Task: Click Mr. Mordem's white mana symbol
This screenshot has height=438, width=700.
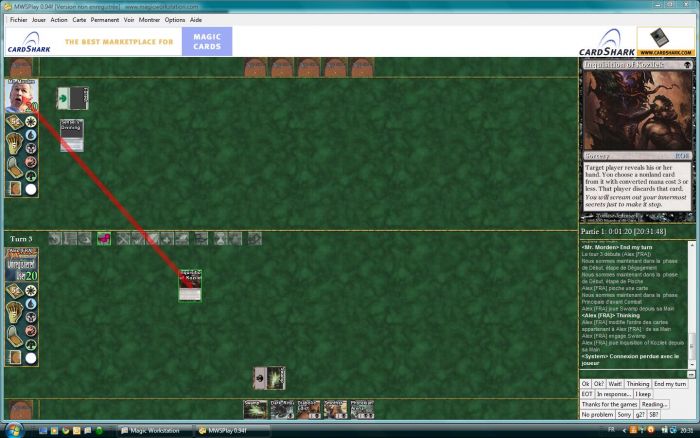Action: point(31,121)
